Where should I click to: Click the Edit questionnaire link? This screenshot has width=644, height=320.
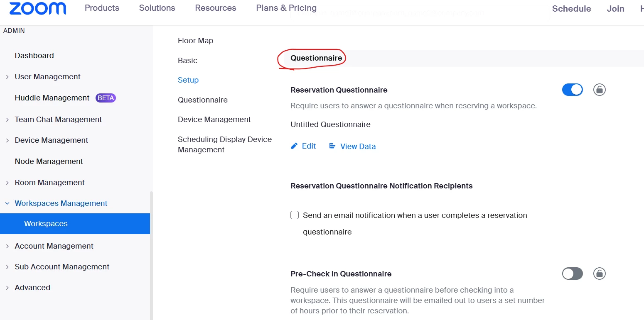coord(309,146)
